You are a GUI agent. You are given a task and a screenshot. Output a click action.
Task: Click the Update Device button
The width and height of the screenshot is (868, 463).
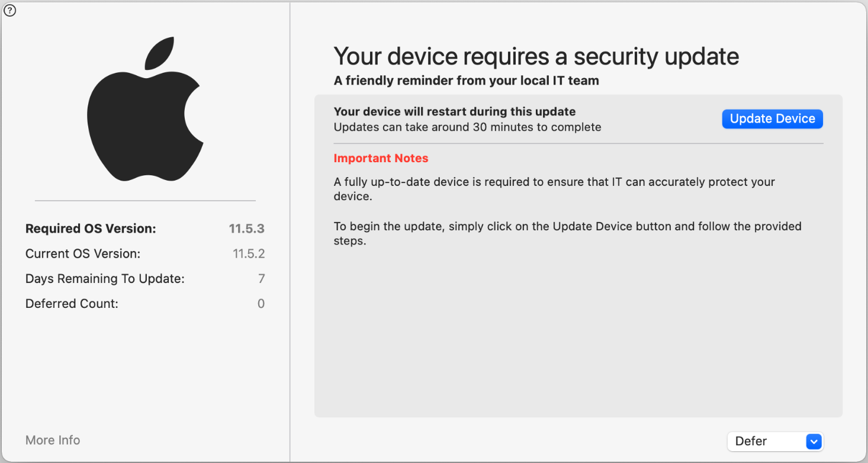[x=772, y=118]
